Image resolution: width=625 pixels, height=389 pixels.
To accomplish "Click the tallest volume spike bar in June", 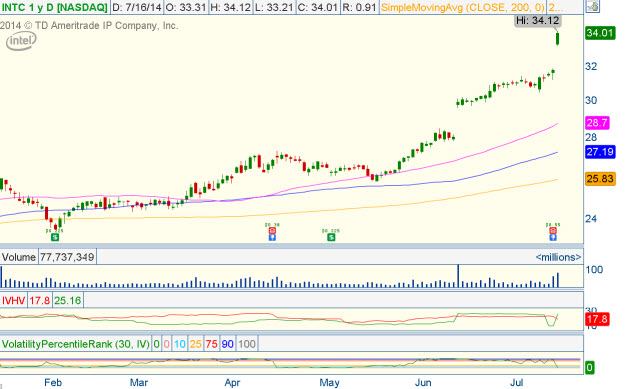I will 458,276.
